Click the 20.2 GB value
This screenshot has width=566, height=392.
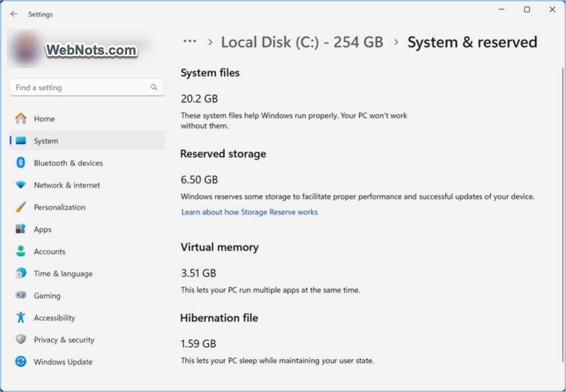point(199,99)
